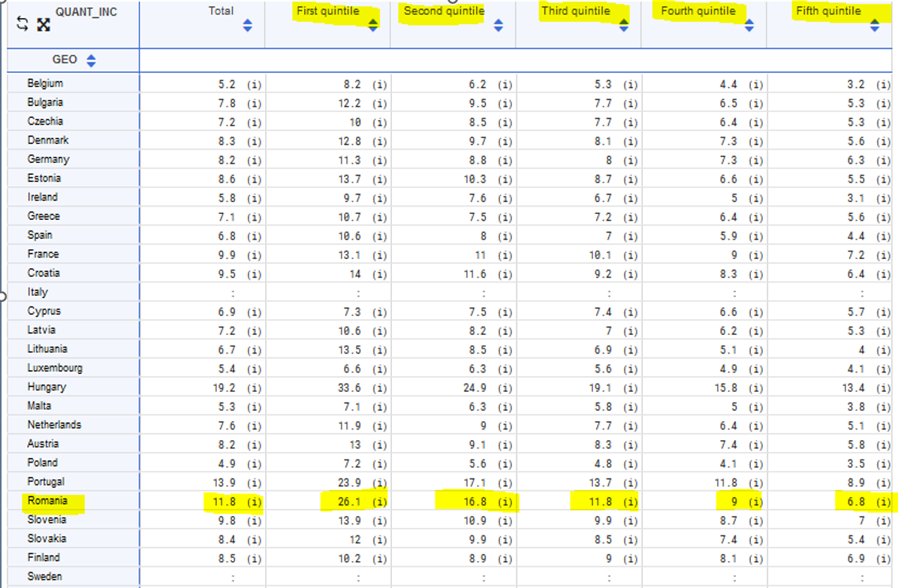Viewport: 898px width, 588px height.
Task: Select the Luxembourg row label
Action: pyautogui.click(x=55, y=367)
